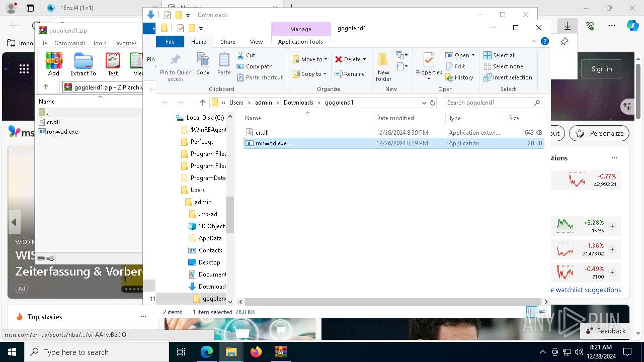Open WinRAR from taskbar

pyautogui.click(x=280, y=352)
